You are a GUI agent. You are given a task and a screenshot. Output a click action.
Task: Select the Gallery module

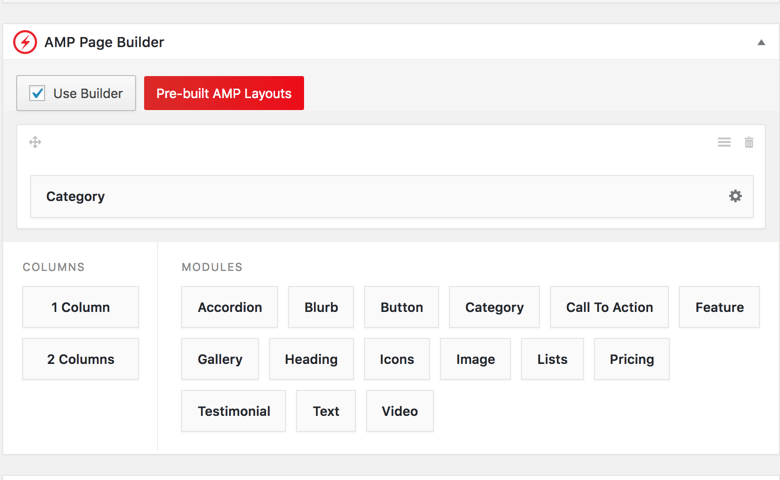(x=220, y=359)
